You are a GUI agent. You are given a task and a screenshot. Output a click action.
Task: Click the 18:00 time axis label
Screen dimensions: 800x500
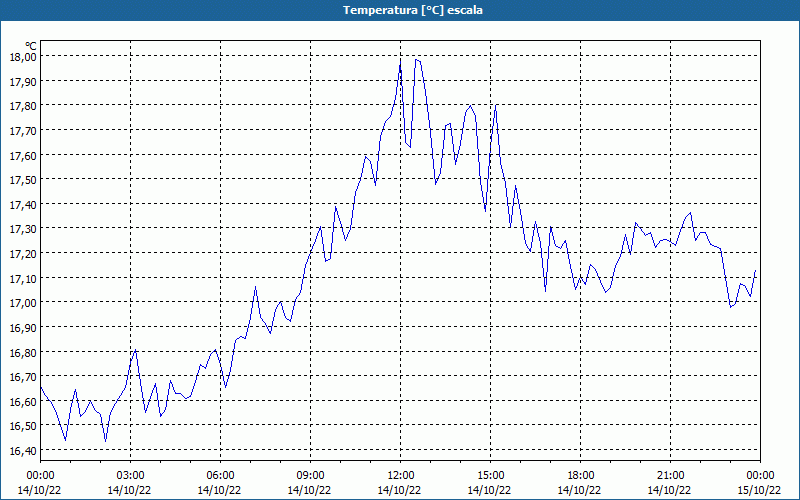[581, 476]
